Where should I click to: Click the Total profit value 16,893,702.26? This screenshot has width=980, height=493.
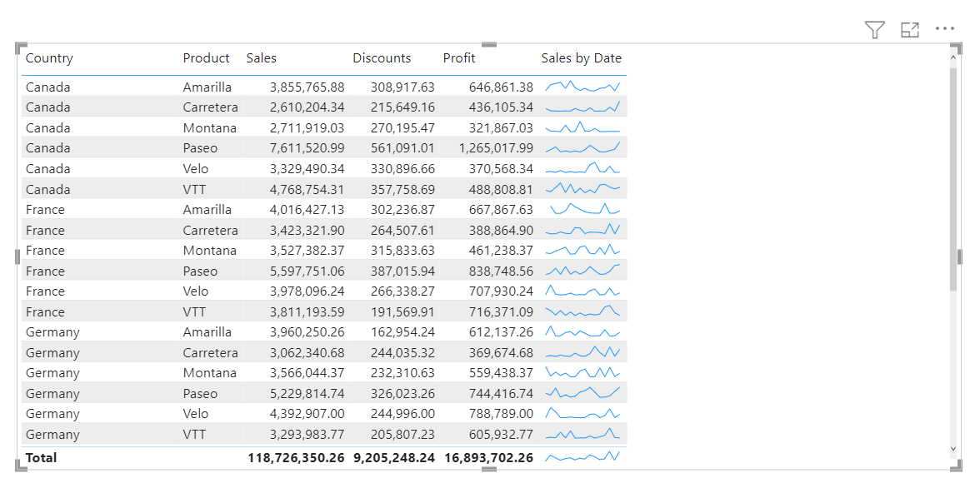[488, 457]
